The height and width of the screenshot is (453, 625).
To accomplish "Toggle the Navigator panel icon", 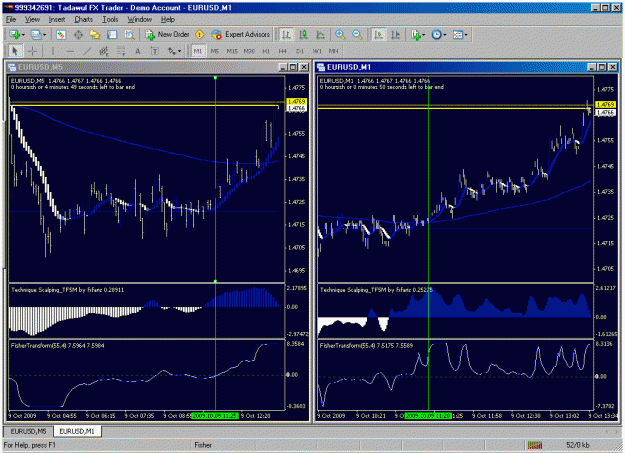I will (95, 35).
